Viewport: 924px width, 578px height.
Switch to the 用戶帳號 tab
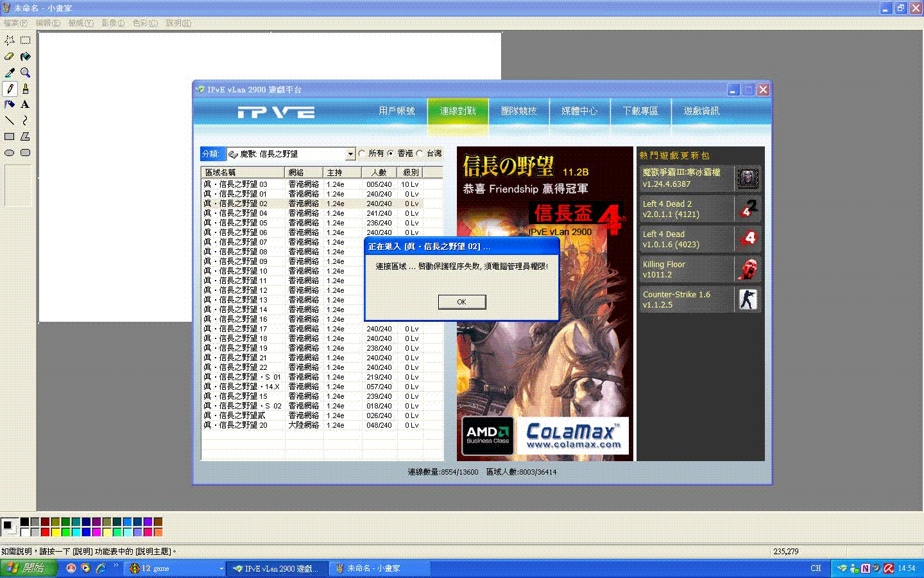pos(397,111)
